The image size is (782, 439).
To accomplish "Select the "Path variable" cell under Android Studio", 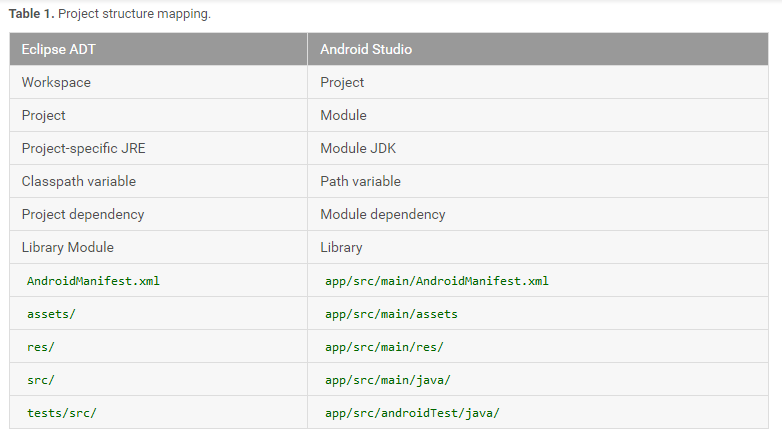I will pos(360,181).
